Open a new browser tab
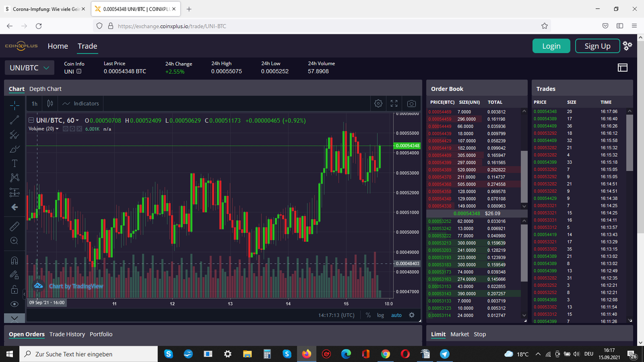This screenshot has width=644, height=362. [190, 9]
